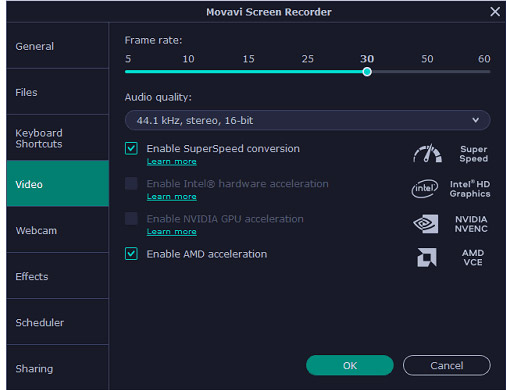
Task: Confirm settings with OK button
Action: coord(350,365)
